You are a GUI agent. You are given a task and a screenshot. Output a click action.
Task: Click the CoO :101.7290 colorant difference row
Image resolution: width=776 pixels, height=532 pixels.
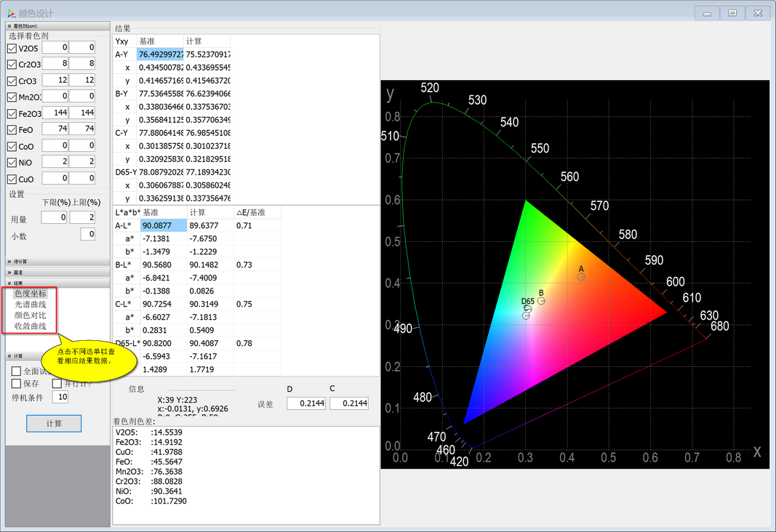[x=151, y=501]
